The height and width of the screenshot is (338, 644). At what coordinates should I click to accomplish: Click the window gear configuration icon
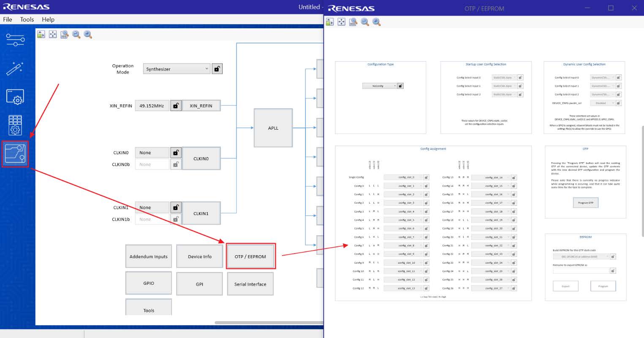pyautogui.click(x=15, y=97)
